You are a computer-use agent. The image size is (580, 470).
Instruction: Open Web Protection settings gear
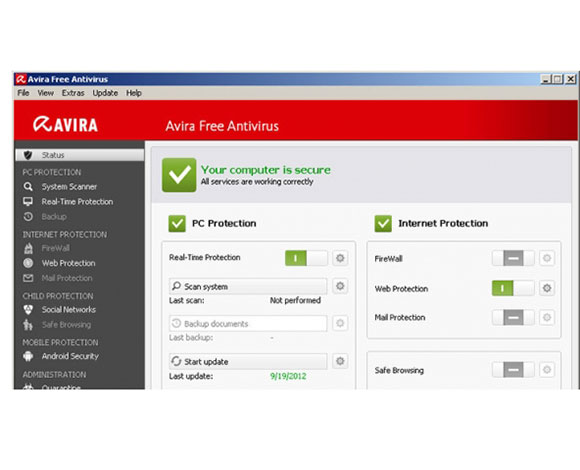pyautogui.click(x=547, y=288)
